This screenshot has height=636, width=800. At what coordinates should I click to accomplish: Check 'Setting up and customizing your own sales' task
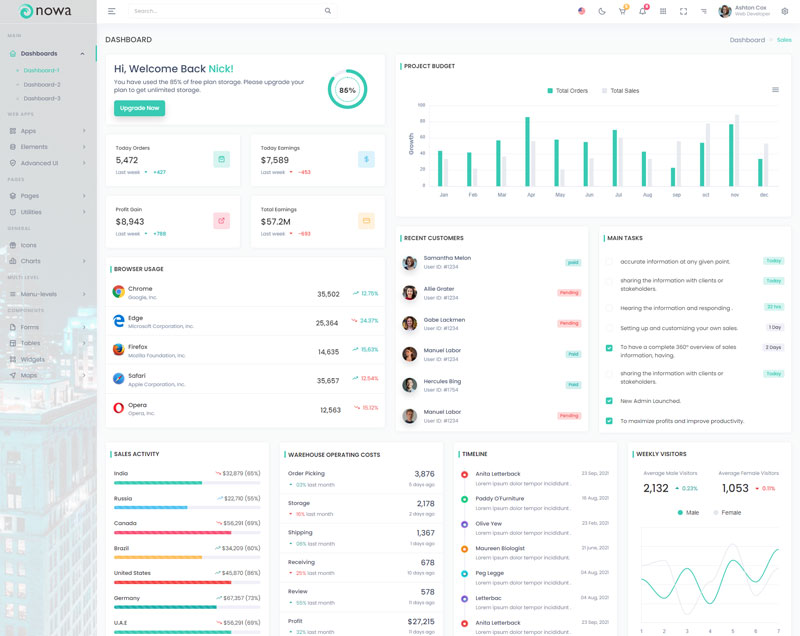[609, 328]
